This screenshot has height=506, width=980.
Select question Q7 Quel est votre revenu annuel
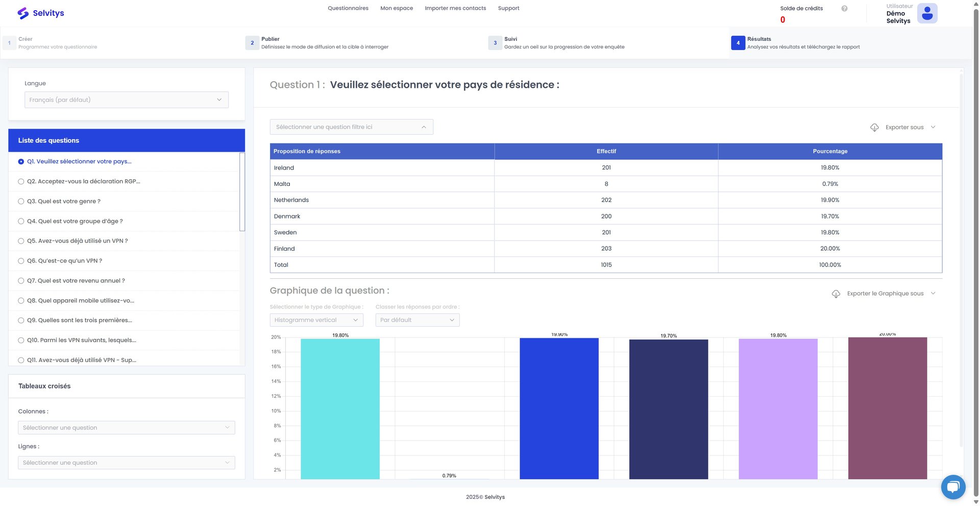pos(76,281)
